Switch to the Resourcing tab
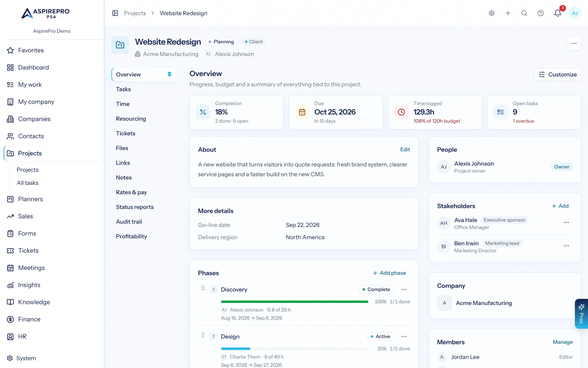 click(x=144, y=119)
